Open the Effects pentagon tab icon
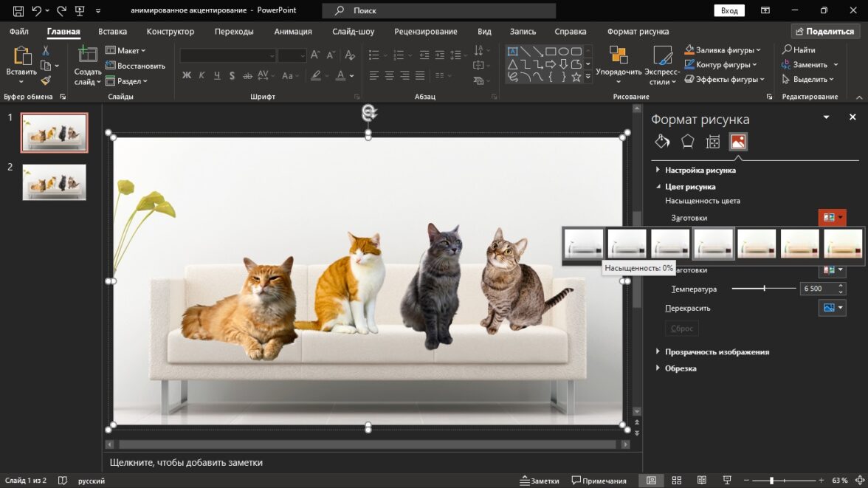The height and width of the screenshot is (488, 868). pyautogui.click(x=687, y=142)
